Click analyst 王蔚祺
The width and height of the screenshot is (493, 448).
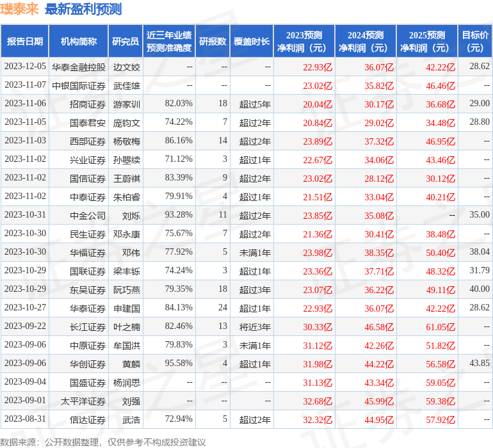point(127,179)
